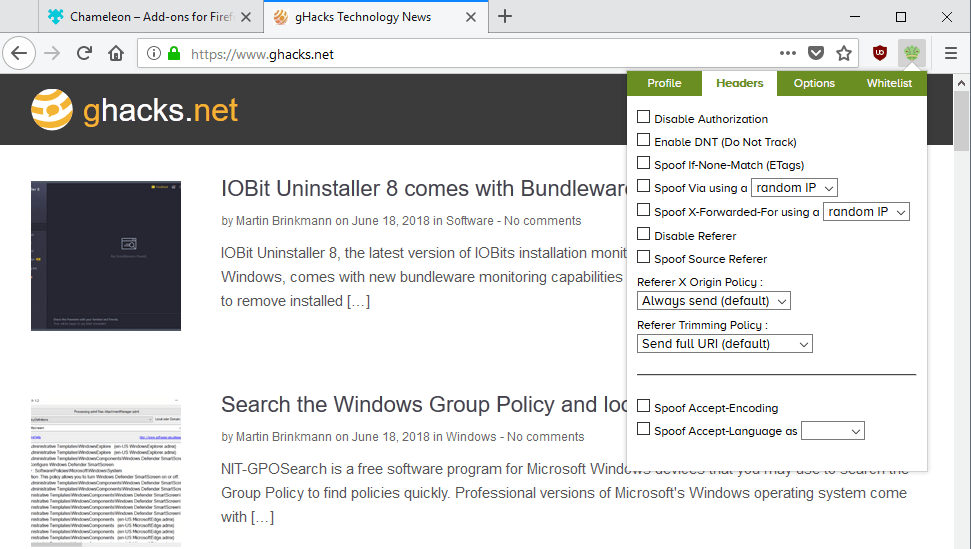Open the Spoof Via random IP dropdown
The image size is (971, 549).
pyautogui.click(x=795, y=188)
